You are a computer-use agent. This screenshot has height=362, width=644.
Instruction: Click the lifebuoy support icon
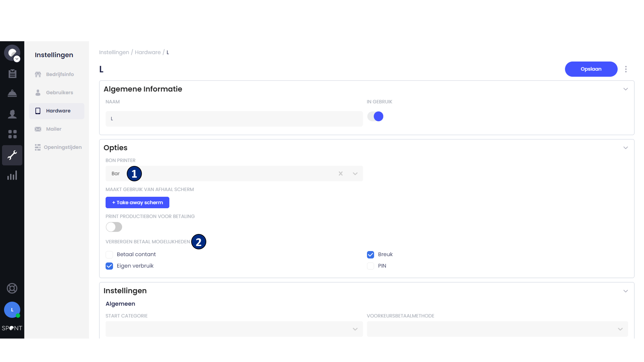[12, 288]
